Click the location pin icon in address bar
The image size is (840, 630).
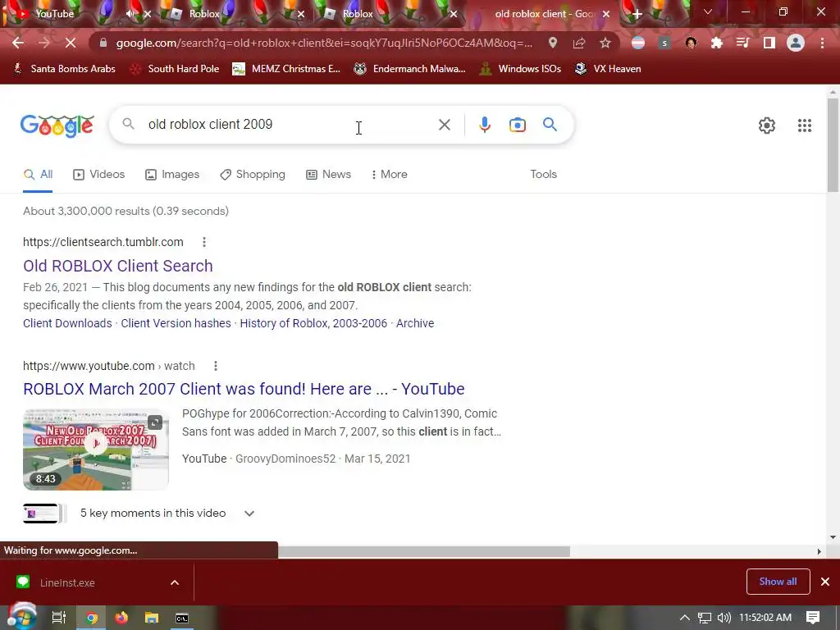[553, 43]
